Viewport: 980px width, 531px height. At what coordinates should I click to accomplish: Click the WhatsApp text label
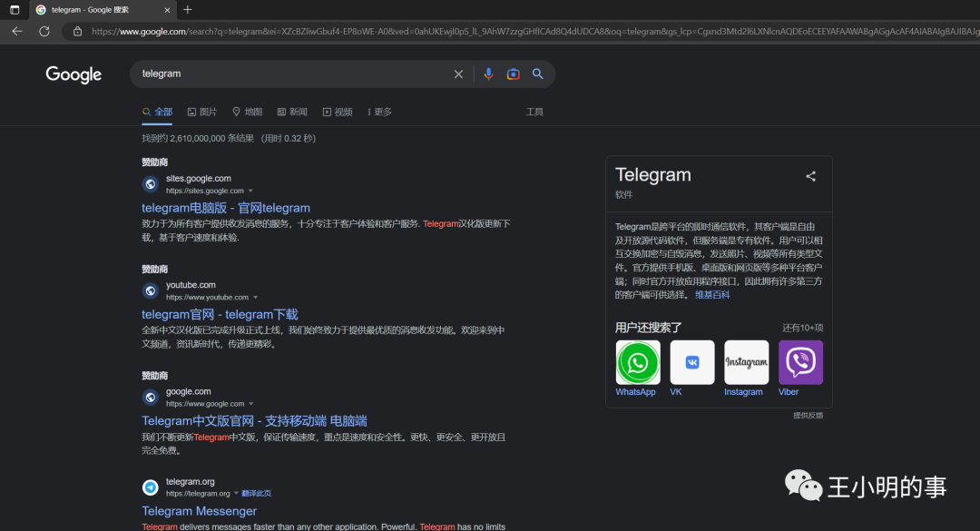click(635, 392)
